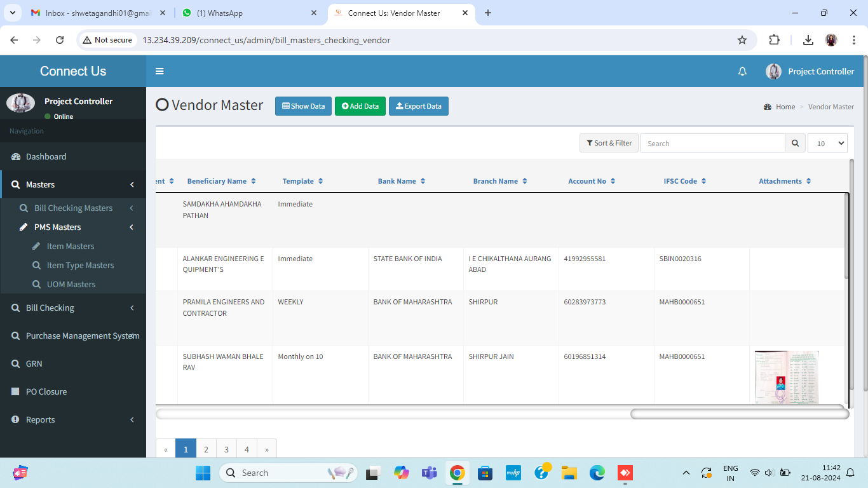Go to page 4 of results
The height and width of the screenshot is (488, 868).
tap(247, 449)
